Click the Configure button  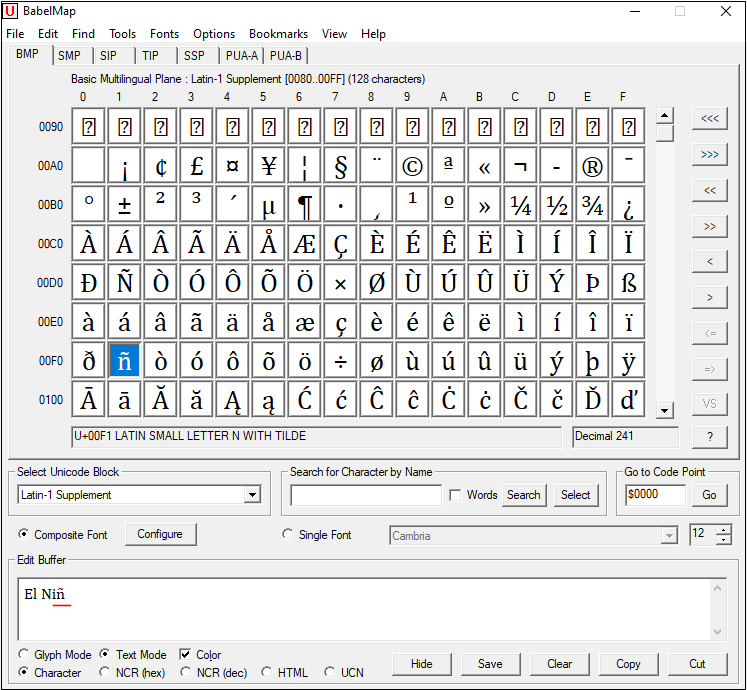pyautogui.click(x=160, y=534)
